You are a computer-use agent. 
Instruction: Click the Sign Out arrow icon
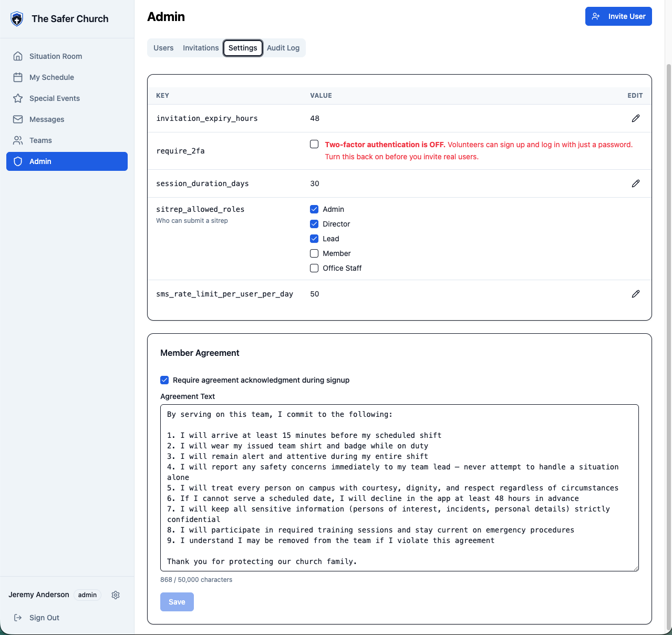[18, 618]
